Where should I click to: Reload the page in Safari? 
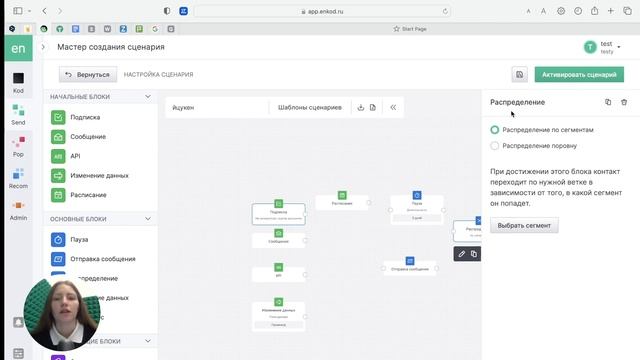(x=445, y=11)
